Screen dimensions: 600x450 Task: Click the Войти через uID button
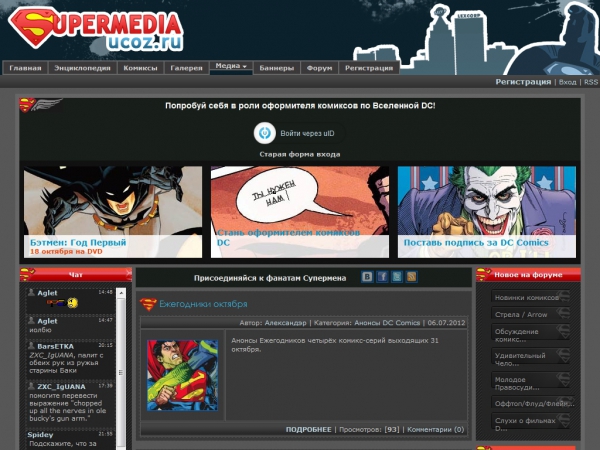click(300, 133)
